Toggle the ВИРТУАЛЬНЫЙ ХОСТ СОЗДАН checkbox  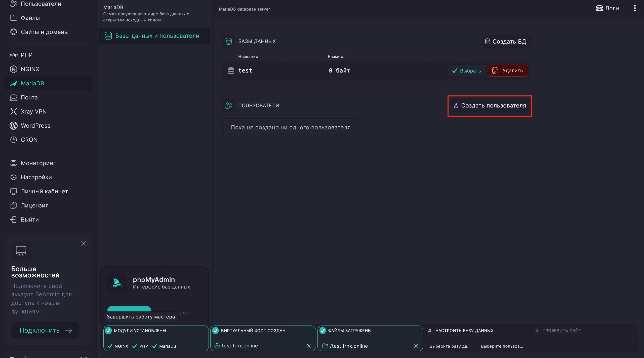pos(216,331)
